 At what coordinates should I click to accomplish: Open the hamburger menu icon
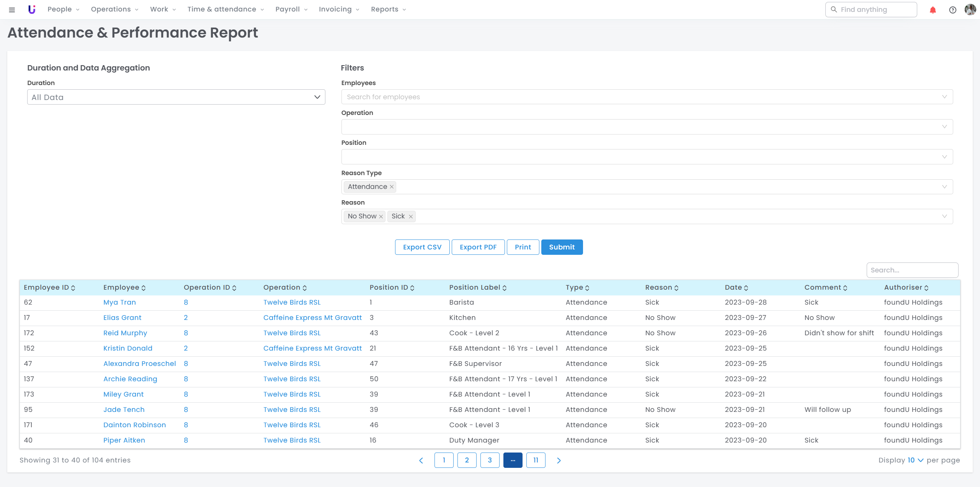pos(12,10)
